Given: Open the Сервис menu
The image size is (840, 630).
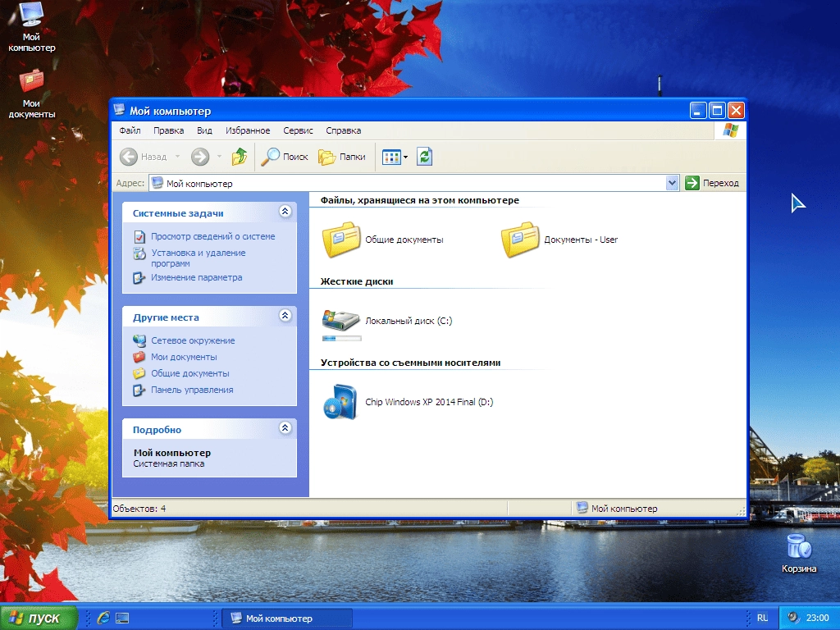Looking at the screenshot, I should coord(298,130).
